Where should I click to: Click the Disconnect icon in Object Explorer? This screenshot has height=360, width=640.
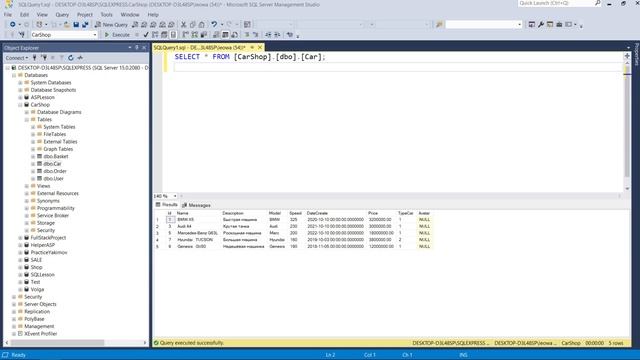[44, 58]
